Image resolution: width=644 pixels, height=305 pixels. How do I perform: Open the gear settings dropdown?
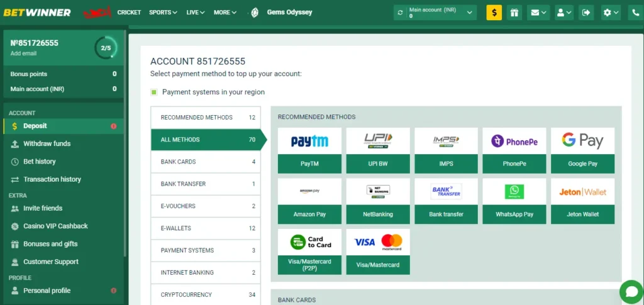point(611,13)
